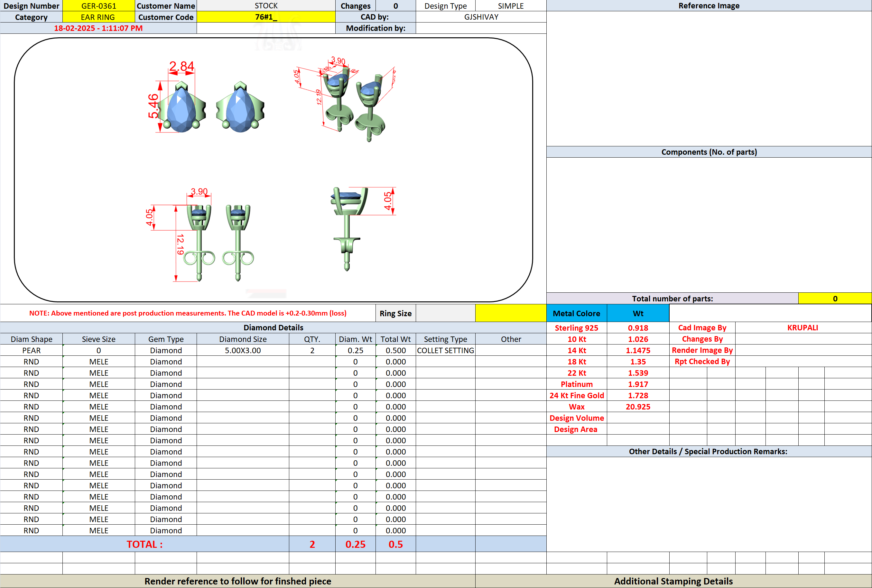872x588 pixels.
Task: Click the Changes By label
Action: point(702,339)
